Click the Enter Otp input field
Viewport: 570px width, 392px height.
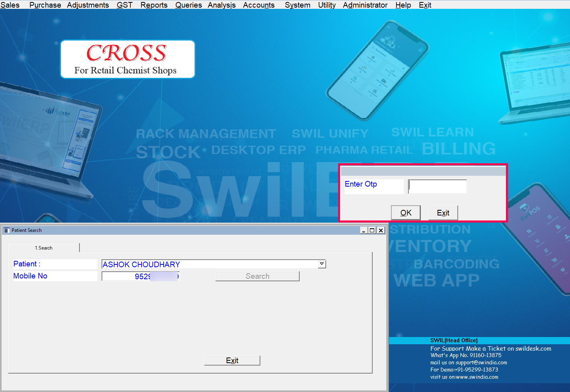click(437, 187)
